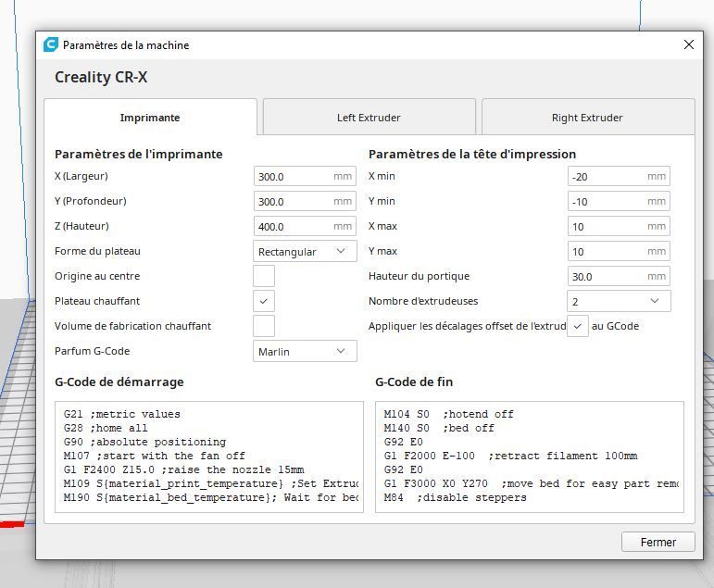This screenshot has height=588, width=714.
Task: Edit the X min field
Action: [x=619, y=176]
